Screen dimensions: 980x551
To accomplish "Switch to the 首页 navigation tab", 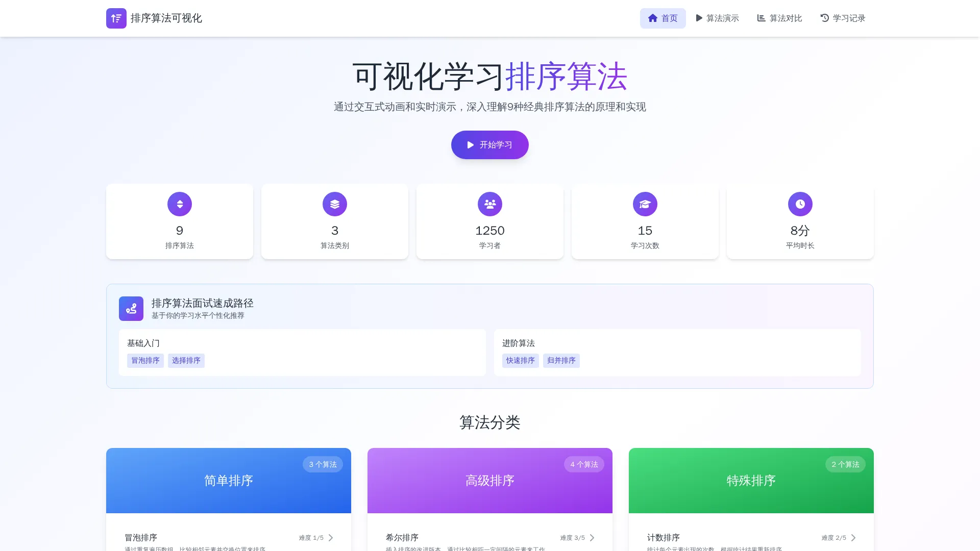I will [x=663, y=18].
